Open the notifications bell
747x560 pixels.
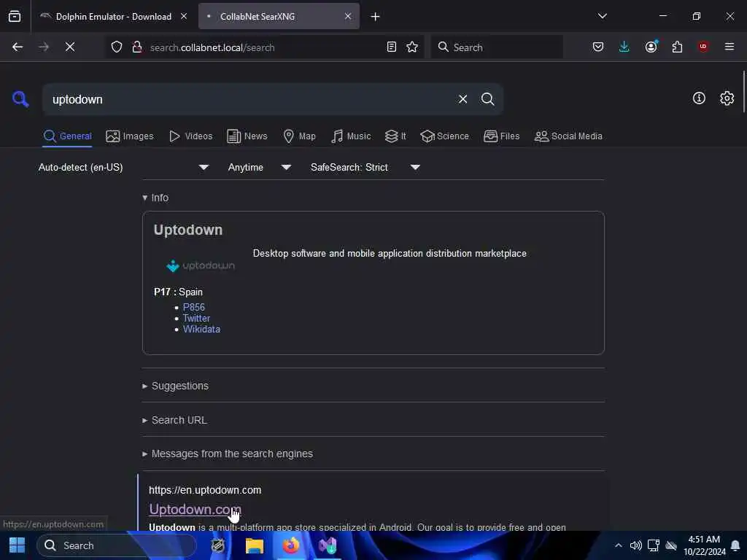(x=735, y=545)
